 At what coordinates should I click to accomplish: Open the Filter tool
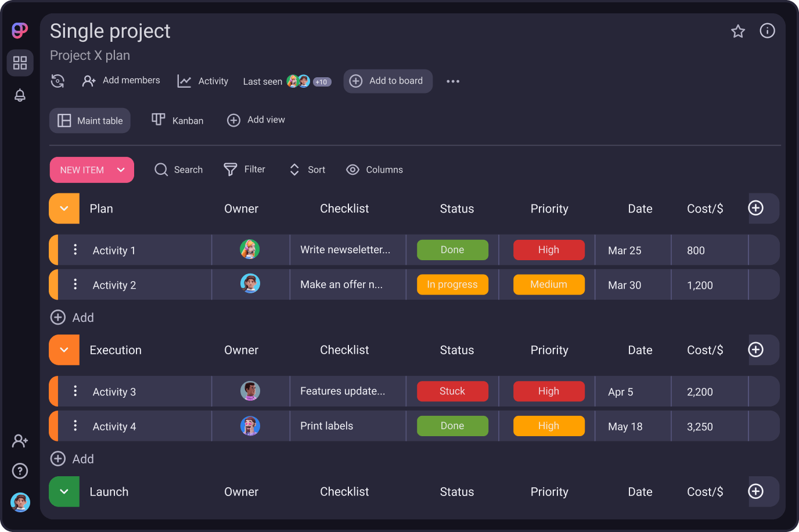[x=245, y=169]
